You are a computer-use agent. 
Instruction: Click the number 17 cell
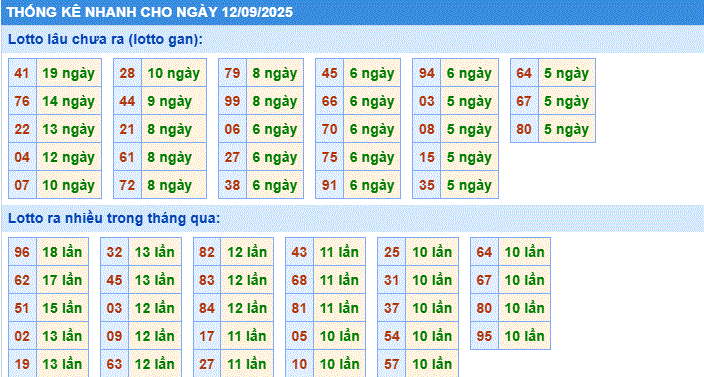coord(207,336)
